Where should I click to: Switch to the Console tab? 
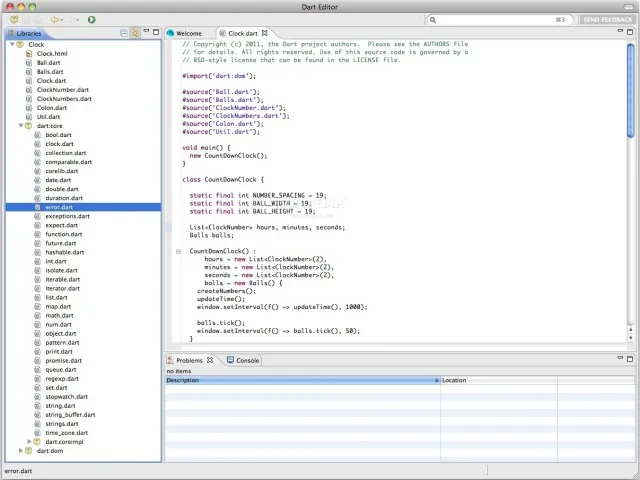point(243,360)
